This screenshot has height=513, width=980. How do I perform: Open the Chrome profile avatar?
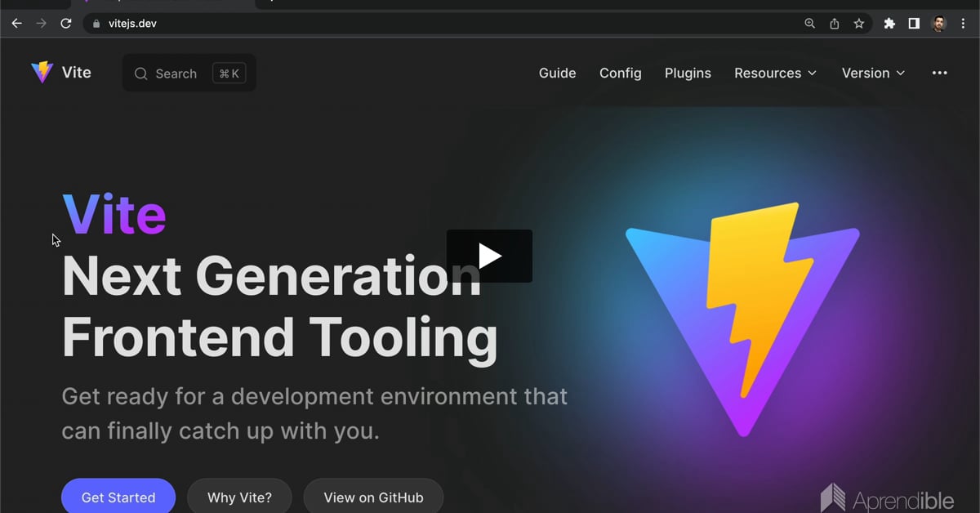(x=939, y=24)
